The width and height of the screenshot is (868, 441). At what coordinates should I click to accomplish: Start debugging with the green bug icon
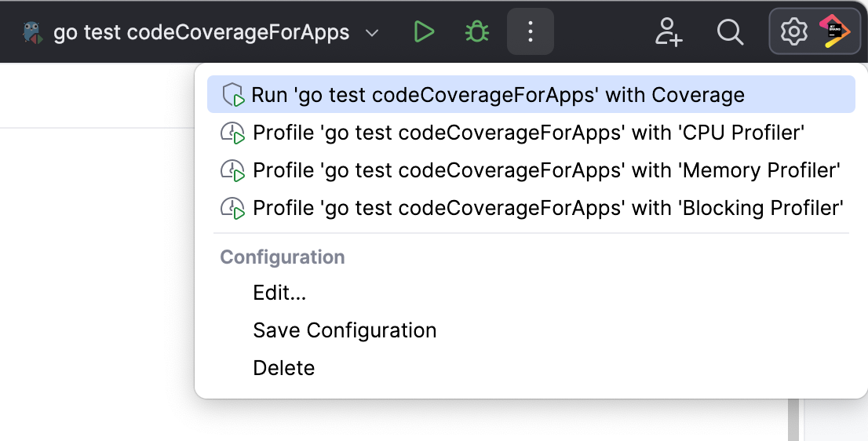[x=477, y=32]
